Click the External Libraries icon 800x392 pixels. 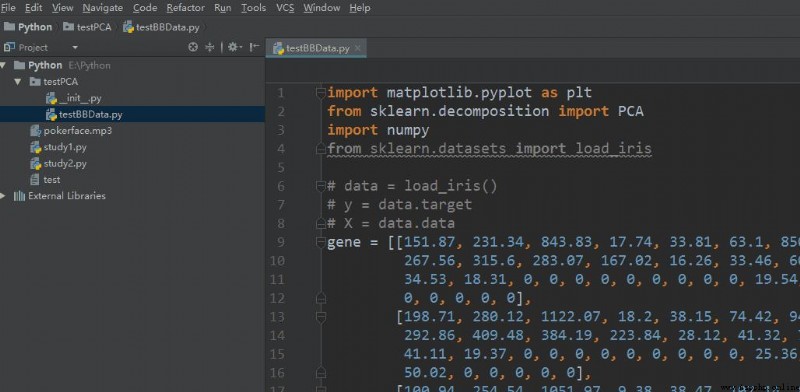pos(19,196)
